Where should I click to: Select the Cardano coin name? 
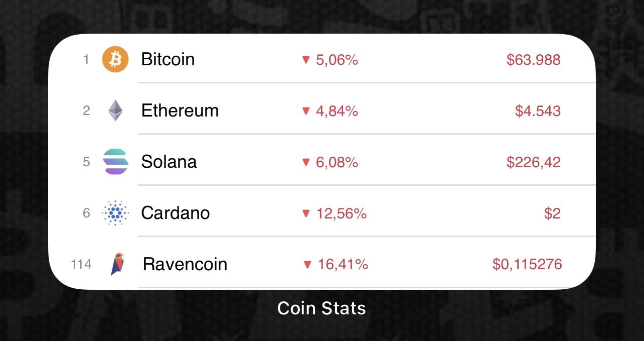[x=175, y=213]
